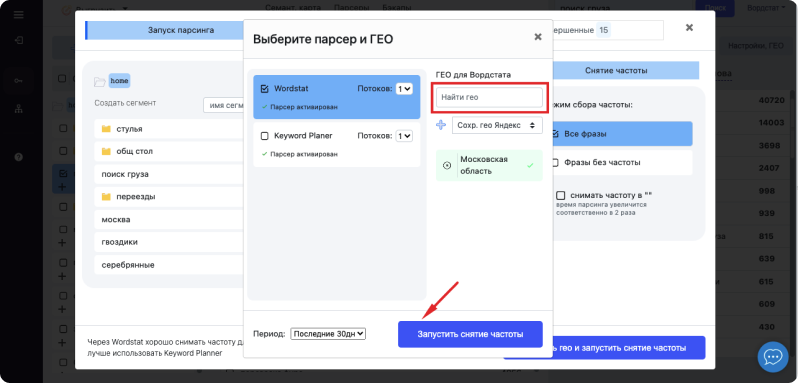Image resolution: width=798 pixels, height=383 pixels.
Task: Click the key icon in left sidebar
Action: pyautogui.click(x=19, y=80)
